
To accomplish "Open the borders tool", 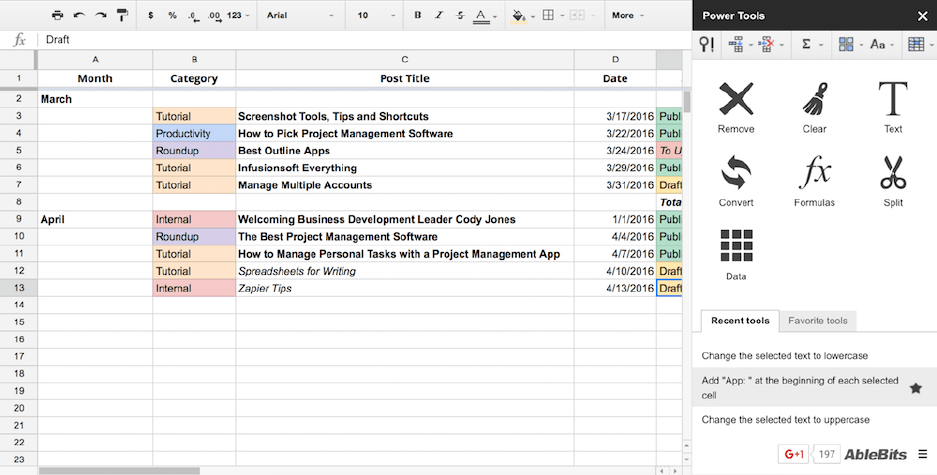I will coord(548,16).
